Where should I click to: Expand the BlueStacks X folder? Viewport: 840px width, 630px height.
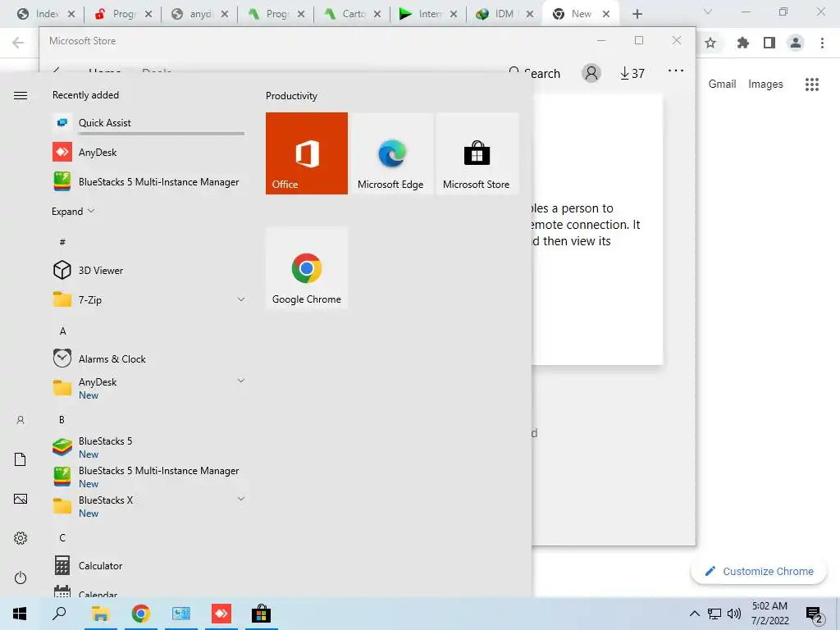241,499
